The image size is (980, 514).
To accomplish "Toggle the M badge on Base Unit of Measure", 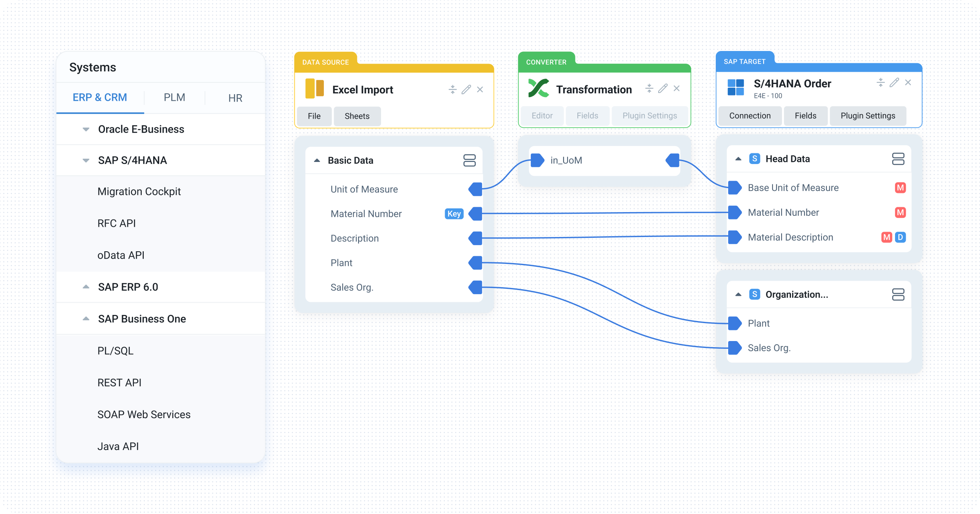I will click(x=901, y=188).
